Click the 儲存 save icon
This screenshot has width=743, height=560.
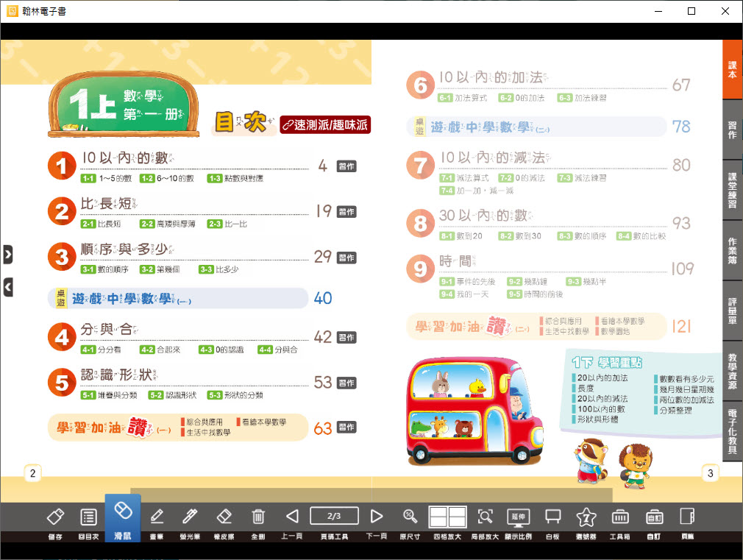55,517
